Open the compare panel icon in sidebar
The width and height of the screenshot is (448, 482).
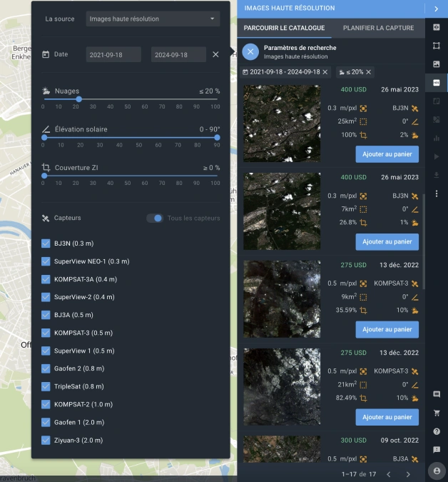click(x=437, y=27)
